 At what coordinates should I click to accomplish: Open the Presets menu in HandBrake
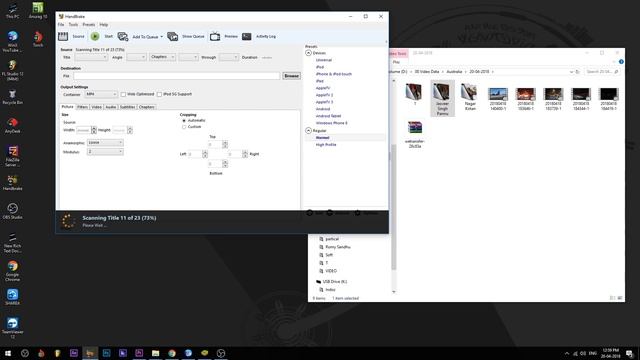89,25
